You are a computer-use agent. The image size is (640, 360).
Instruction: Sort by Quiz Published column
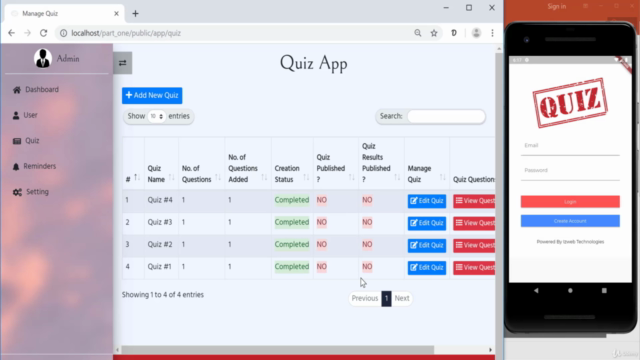(336, 163)
